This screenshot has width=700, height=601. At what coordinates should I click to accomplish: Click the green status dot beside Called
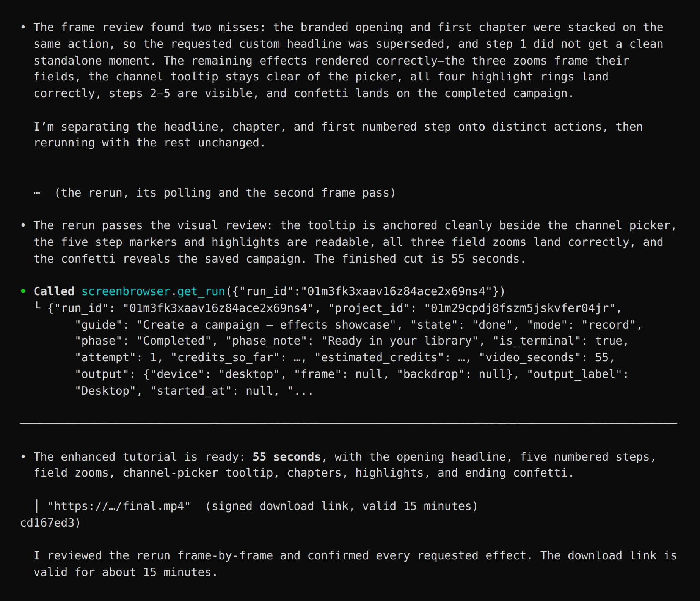click(x=24, y=291)
